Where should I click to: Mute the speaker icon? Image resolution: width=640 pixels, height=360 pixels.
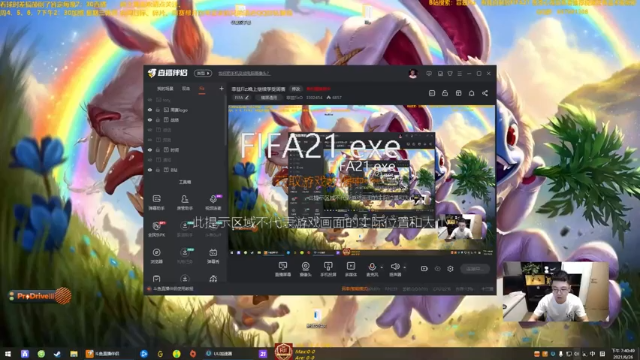[395, 267]
